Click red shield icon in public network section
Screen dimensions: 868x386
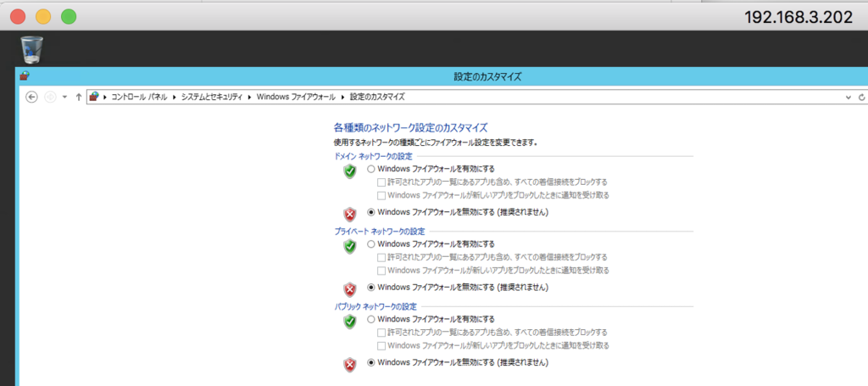click(349, 365)
